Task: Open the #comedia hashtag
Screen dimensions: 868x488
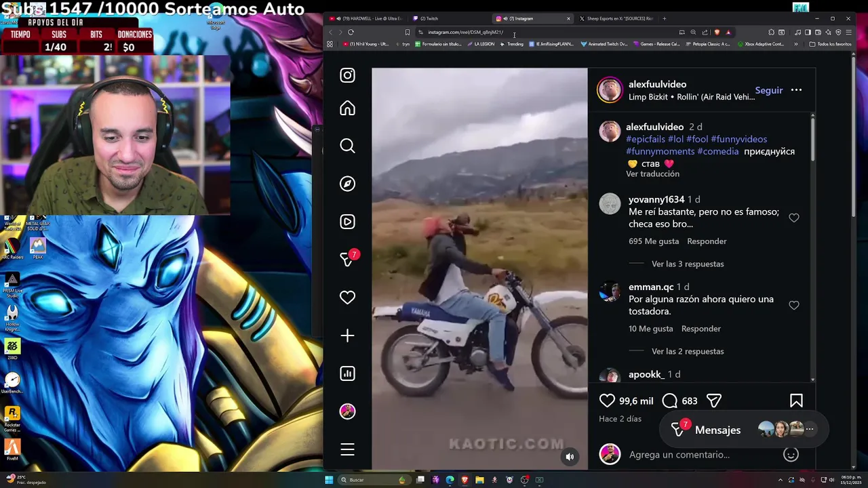Action: [x=717, y=151]
